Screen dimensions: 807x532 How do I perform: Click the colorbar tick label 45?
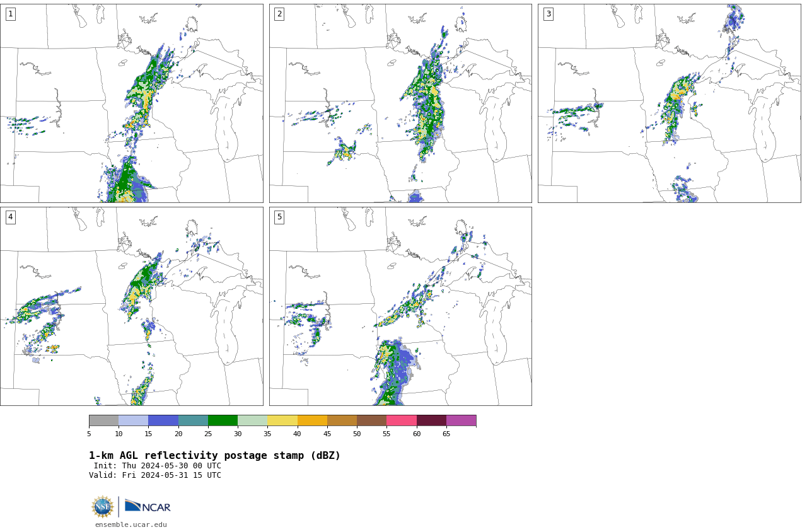pos(327,434)
